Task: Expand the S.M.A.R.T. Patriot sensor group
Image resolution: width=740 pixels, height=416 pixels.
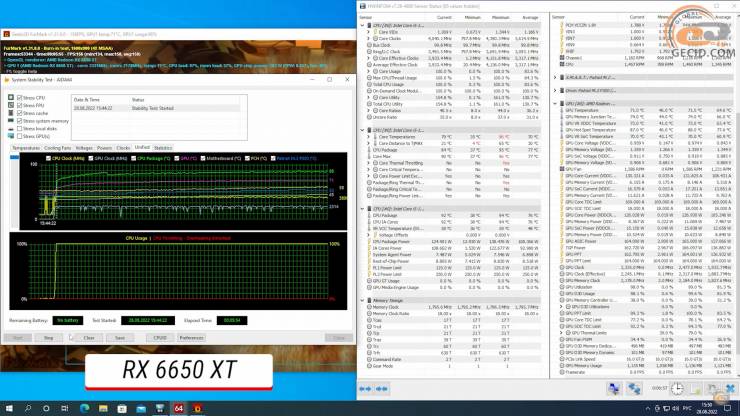Action: [x=555, y=77]
